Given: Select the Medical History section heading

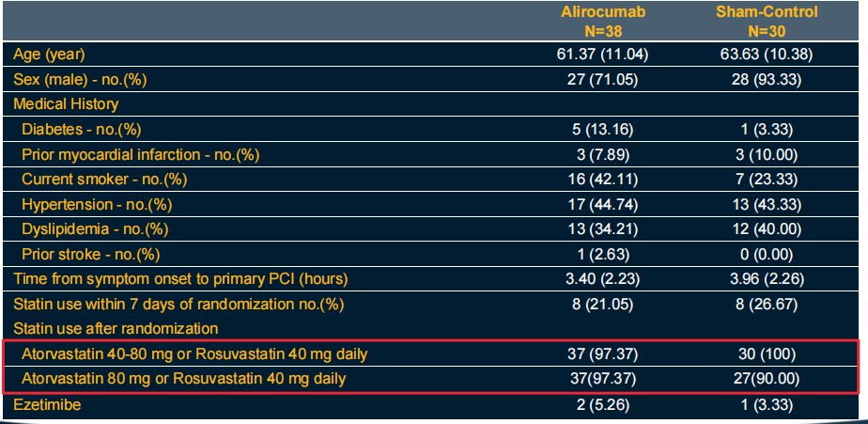Looking at the screenshot, I should [x=66, y=104].
